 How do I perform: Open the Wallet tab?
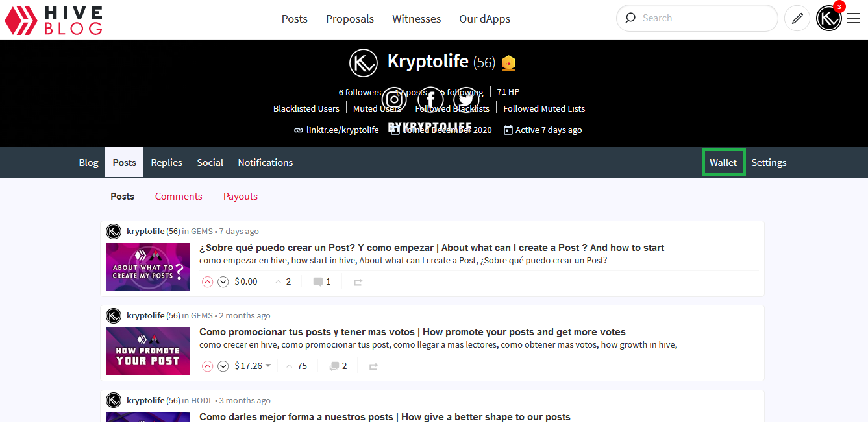(x=723, y=162)
